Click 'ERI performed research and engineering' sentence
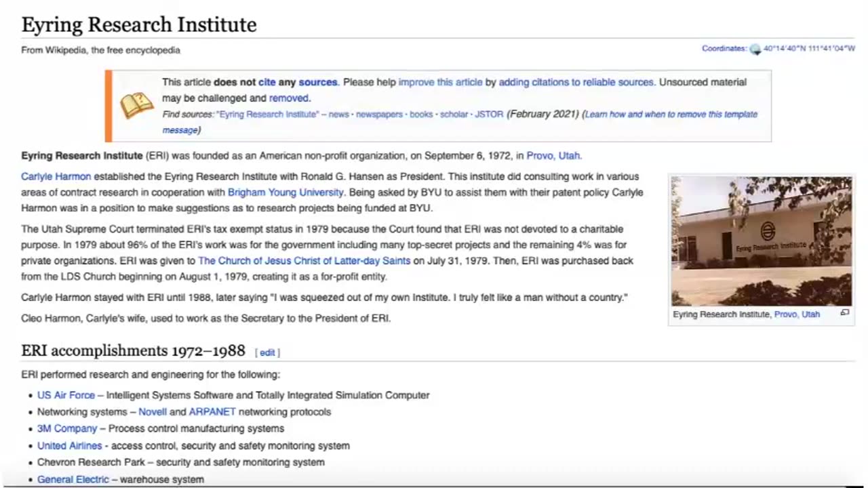This screenshot has width=868, height=488. point(151,375)
